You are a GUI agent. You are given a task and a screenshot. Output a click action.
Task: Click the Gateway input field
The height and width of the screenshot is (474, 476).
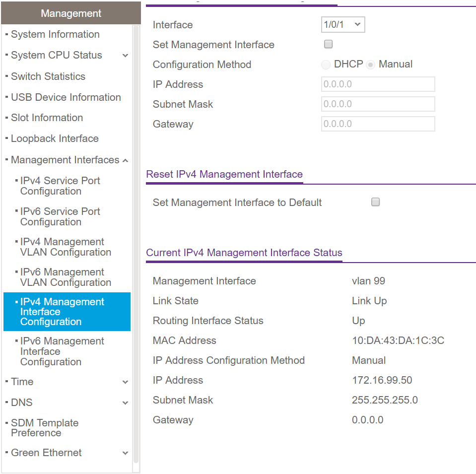[378, 124]
